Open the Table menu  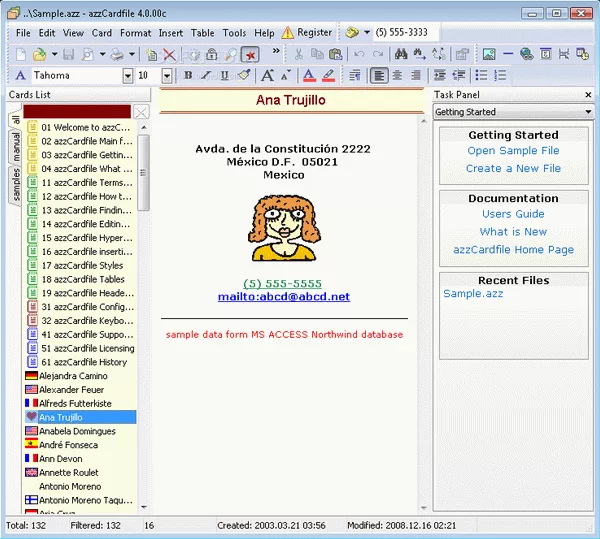coord(202,33)
